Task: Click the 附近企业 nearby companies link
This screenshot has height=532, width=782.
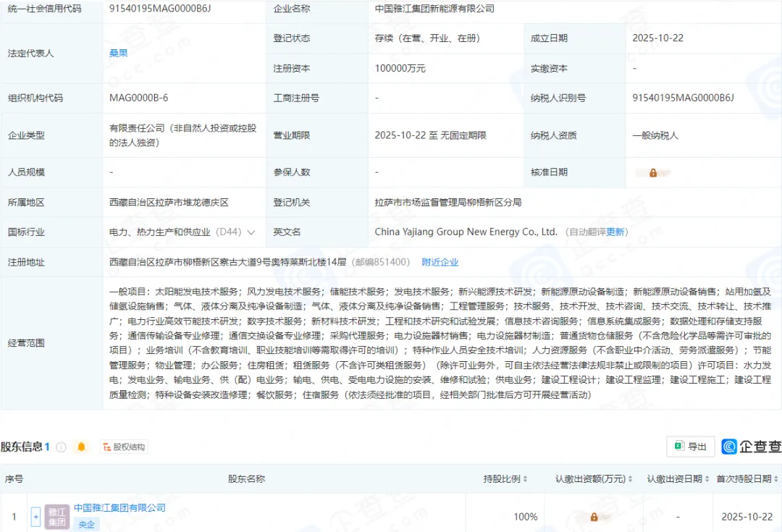Action: pyautogui.click(x=441, y=261)
